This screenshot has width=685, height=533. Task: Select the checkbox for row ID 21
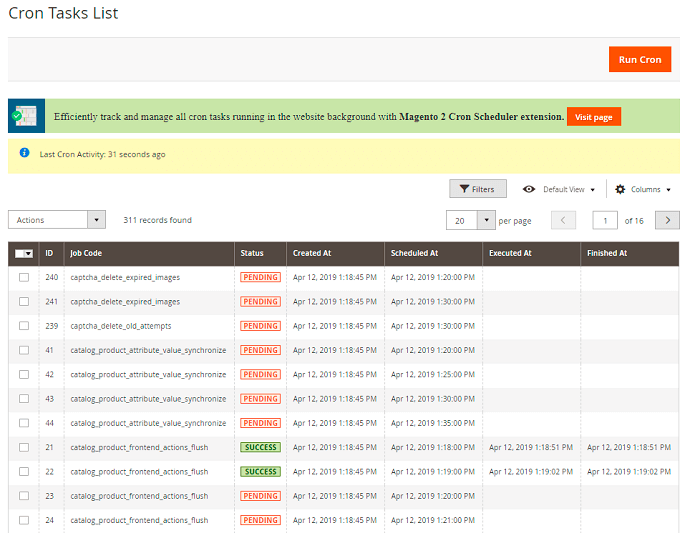[x=24, y=448]
